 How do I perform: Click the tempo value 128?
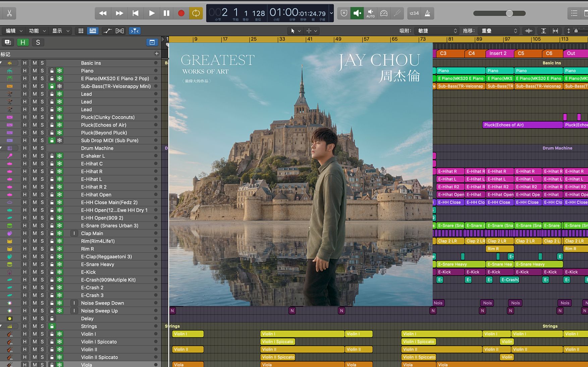258,13
